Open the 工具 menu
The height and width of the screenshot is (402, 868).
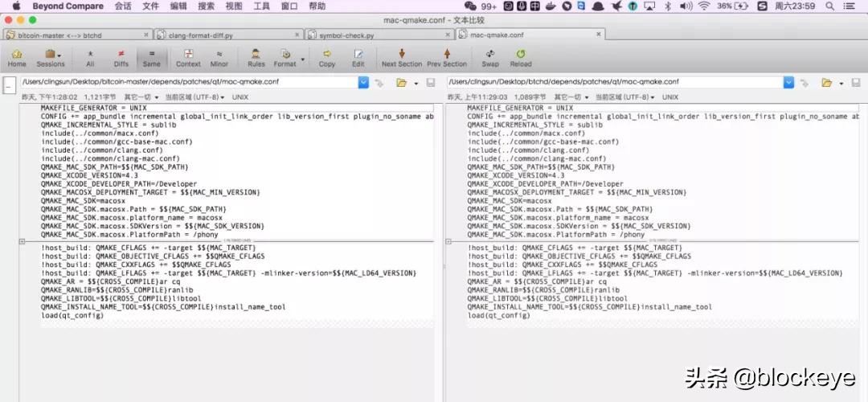(261, 6)
